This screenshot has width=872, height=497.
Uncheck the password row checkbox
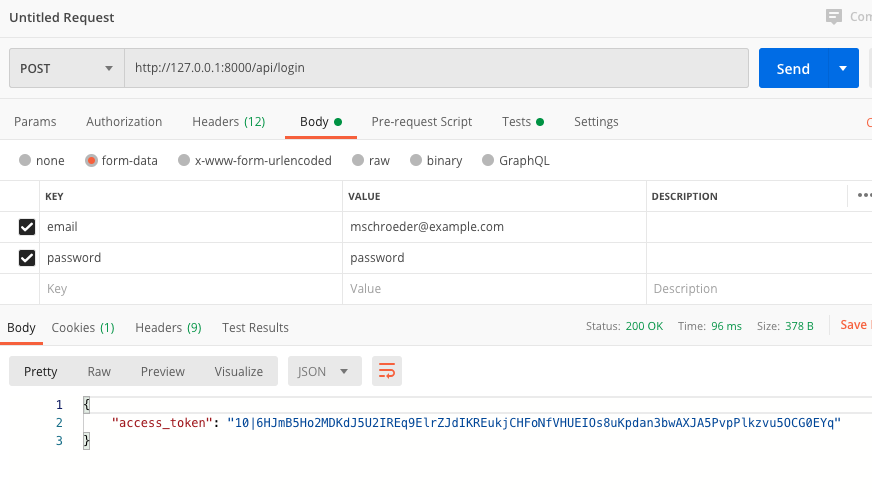tap(27, 258)
